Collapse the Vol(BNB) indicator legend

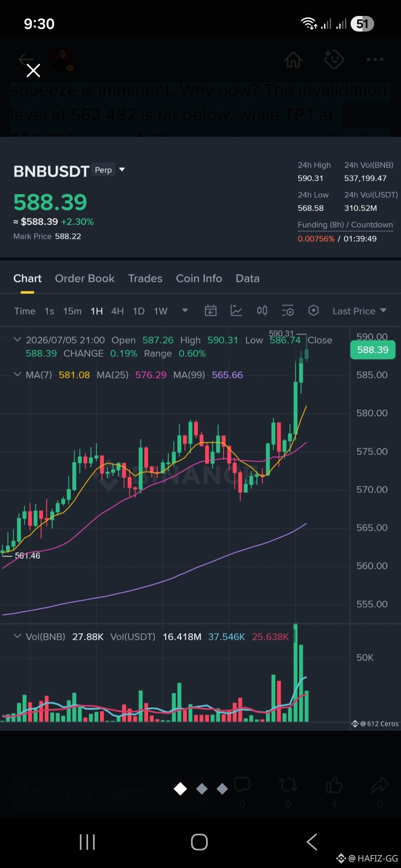click(17, 636)
